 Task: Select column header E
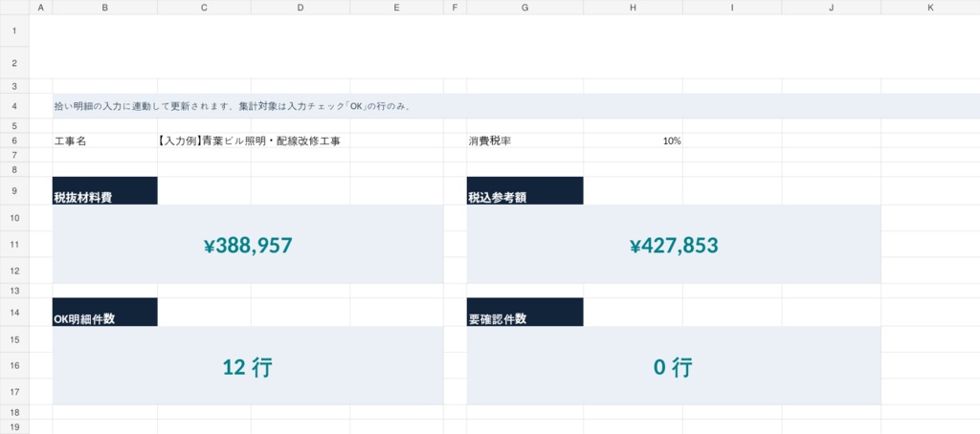[x=397, y=8]
